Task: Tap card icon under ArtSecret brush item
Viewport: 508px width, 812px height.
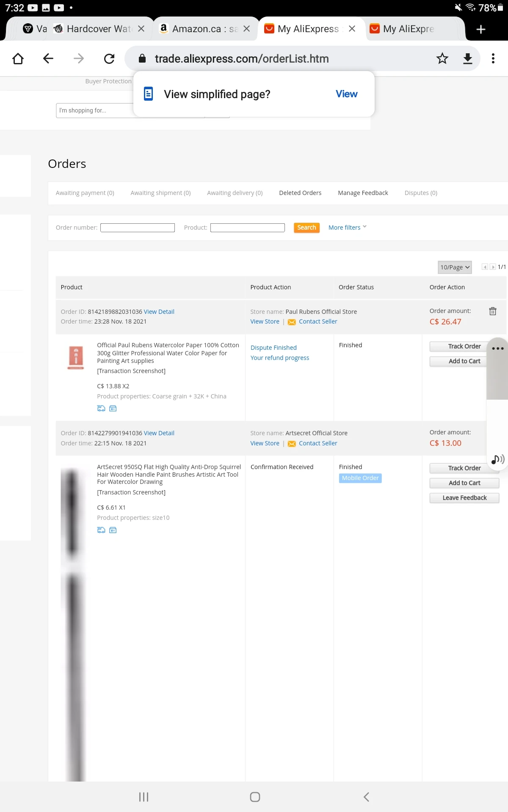Action: click(113, 530)
